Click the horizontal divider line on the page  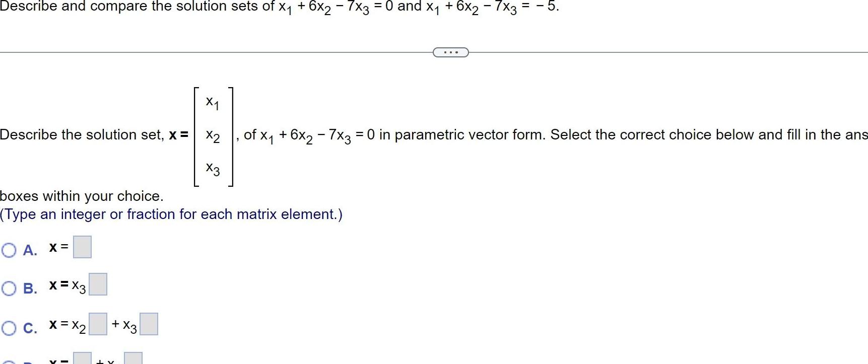(202, 52)
